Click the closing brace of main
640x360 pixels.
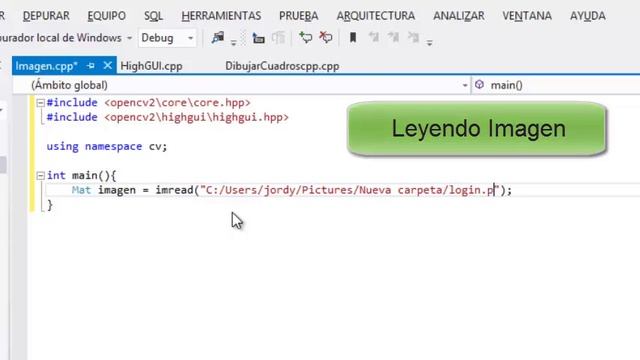click(50, 205)
